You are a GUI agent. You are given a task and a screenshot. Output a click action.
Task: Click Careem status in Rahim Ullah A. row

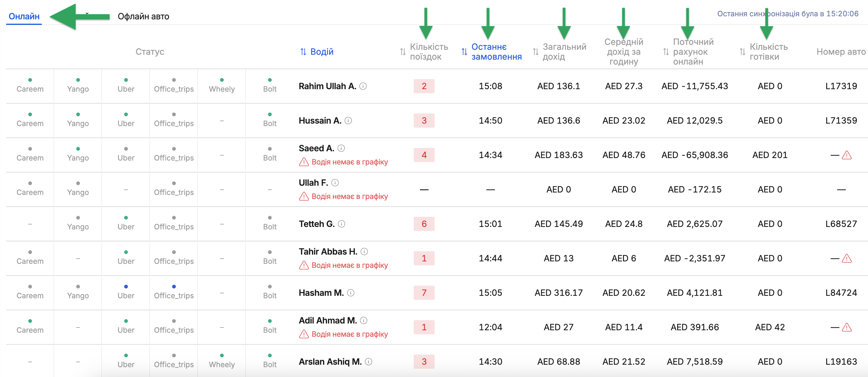30,86
